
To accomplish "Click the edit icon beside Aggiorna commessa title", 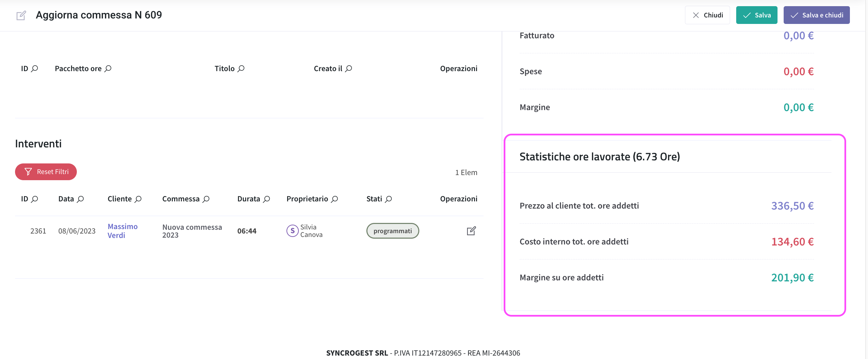I will click(21, 15).
